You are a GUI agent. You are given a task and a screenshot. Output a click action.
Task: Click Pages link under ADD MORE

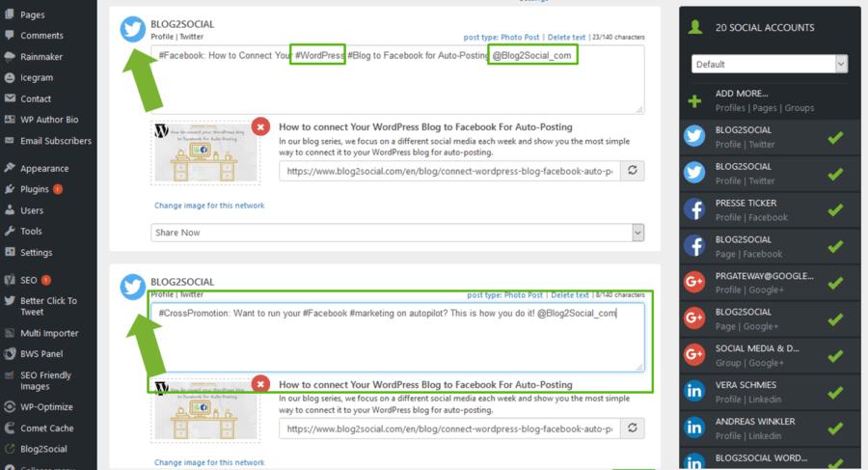pos(765,108)
